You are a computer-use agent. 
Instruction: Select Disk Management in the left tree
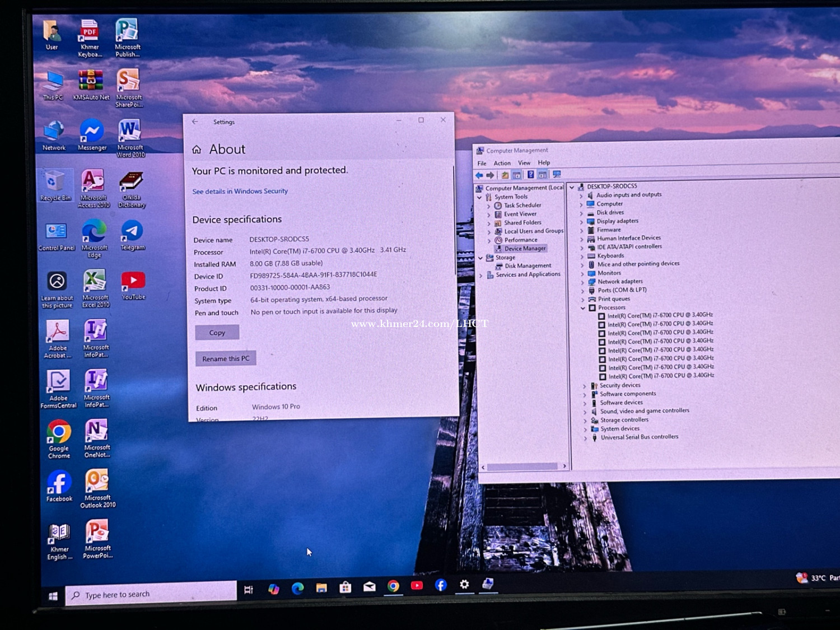(524, 266)
